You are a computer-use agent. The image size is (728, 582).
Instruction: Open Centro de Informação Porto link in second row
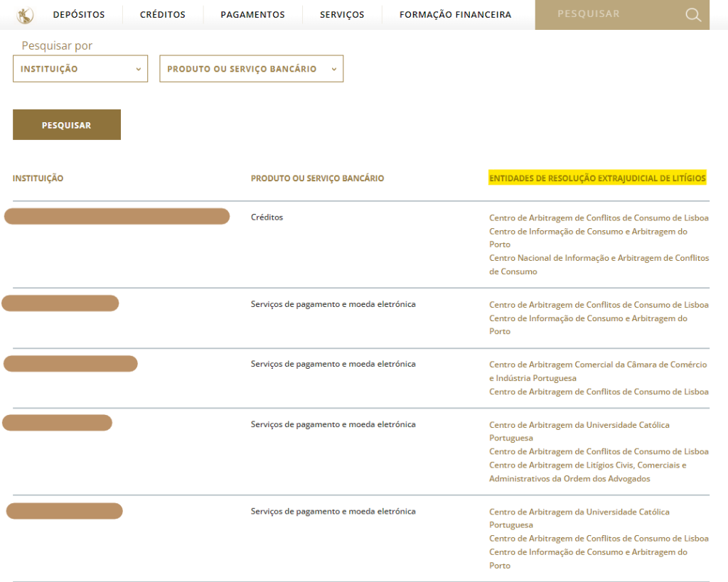click(x=588, y=325)
